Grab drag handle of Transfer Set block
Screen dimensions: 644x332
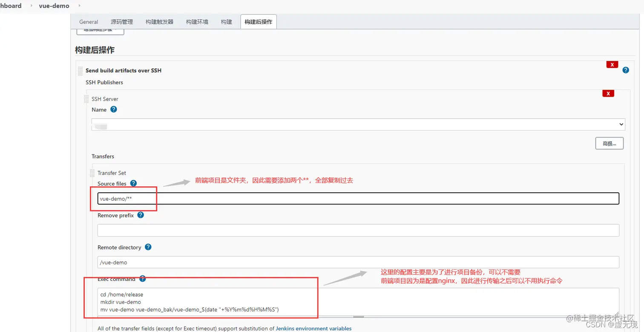(92, 173)
